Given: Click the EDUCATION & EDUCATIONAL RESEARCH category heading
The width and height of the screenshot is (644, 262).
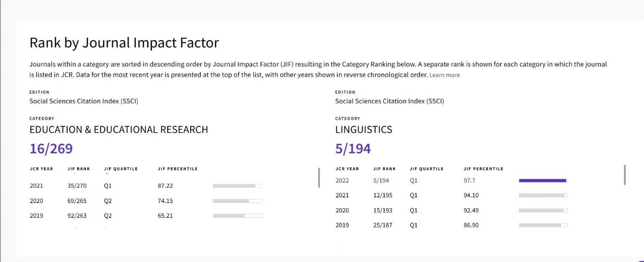Looking at the screenshot, I should click(118, 130).
